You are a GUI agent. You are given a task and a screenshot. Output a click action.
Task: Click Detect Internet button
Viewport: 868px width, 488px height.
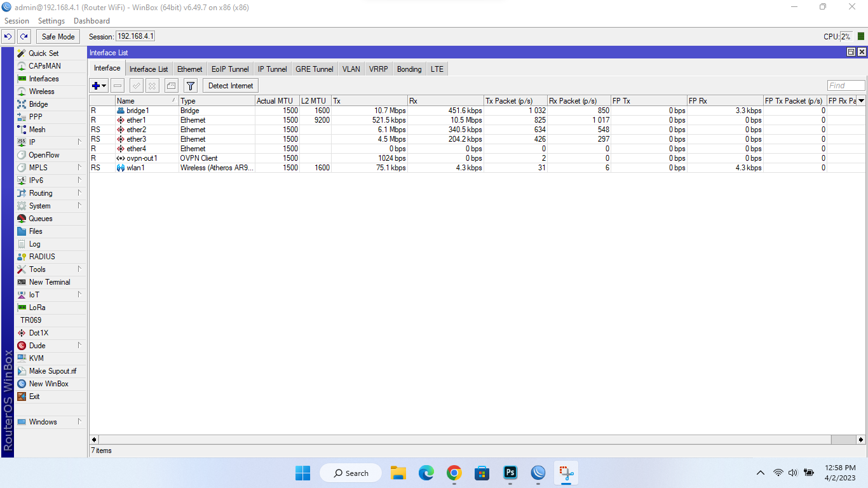(231, 86)
